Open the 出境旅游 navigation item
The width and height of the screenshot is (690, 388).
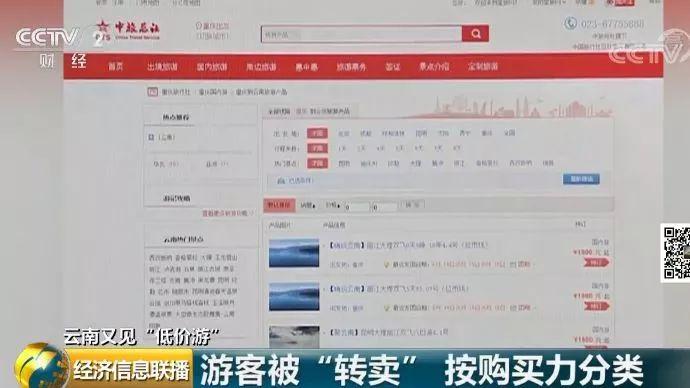tap(162, 67)
